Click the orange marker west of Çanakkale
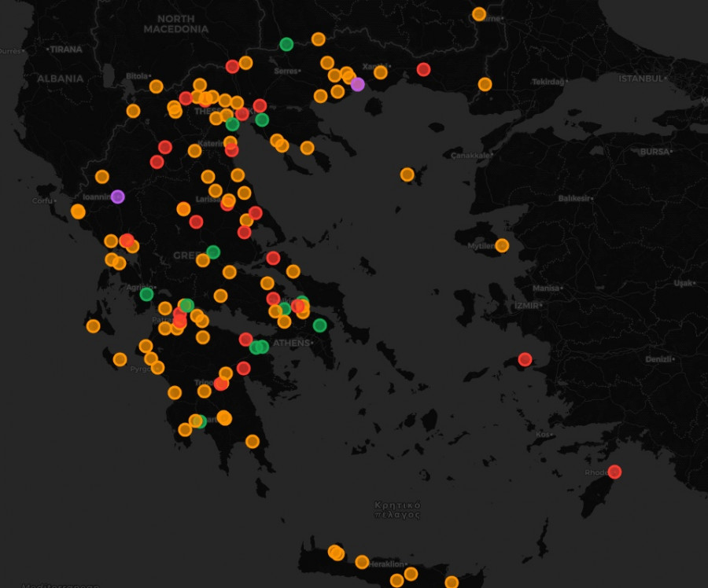The height and width of the screenshot is (588, 708). pyautogui.click(x=407, y=175)
